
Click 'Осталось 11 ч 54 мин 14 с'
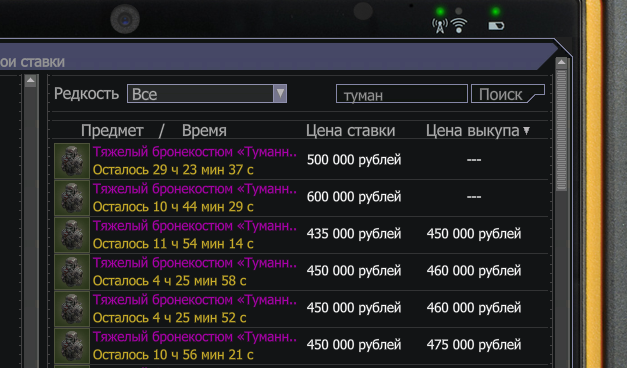173,244
